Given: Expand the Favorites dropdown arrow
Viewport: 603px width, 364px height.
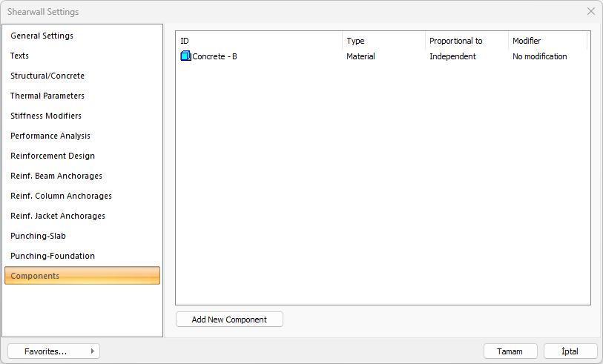Looking at the screenshot, I should coord(92,351).
